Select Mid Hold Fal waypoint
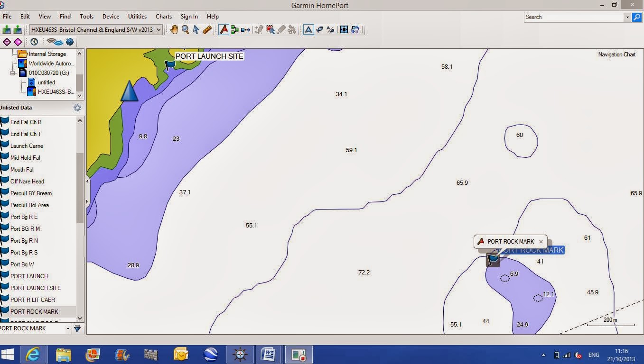 tap(25, 158)
